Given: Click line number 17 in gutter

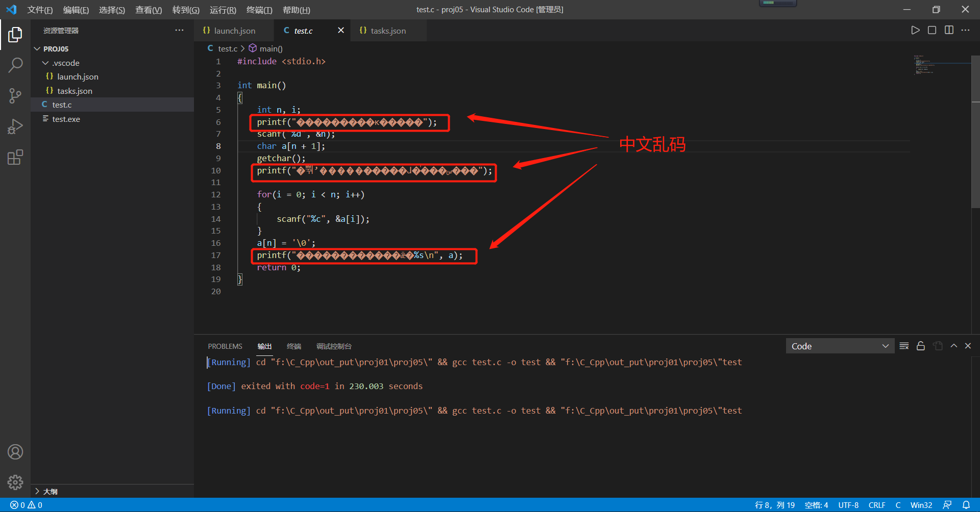Looking at the screenshot, I should click(x=216, y=255).
